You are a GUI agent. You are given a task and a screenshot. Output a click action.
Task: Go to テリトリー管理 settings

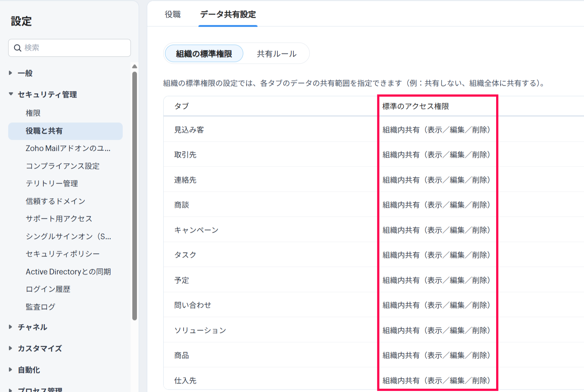pos(52,184)
